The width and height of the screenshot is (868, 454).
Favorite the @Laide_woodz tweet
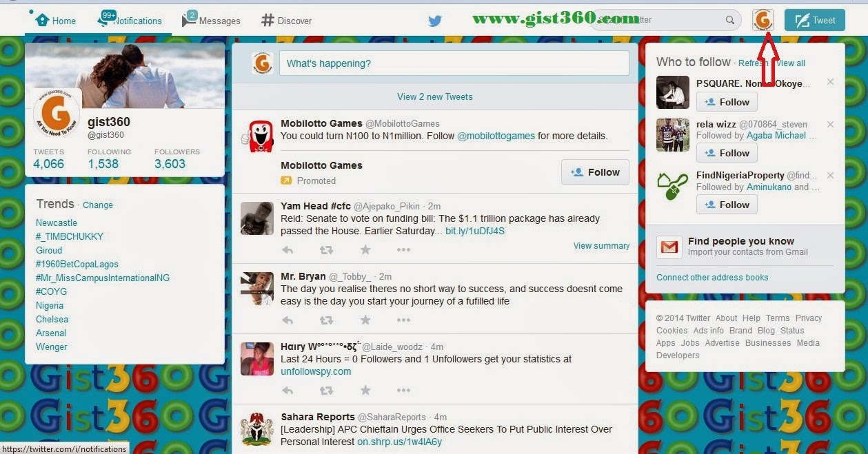[x=365, y=390]
